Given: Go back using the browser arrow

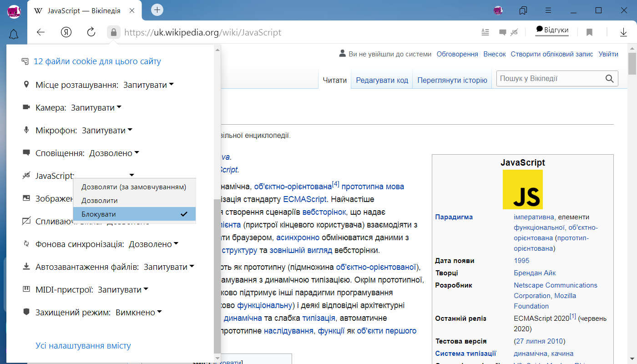Looking at the screenshot, I should click(x=41, y=32).
